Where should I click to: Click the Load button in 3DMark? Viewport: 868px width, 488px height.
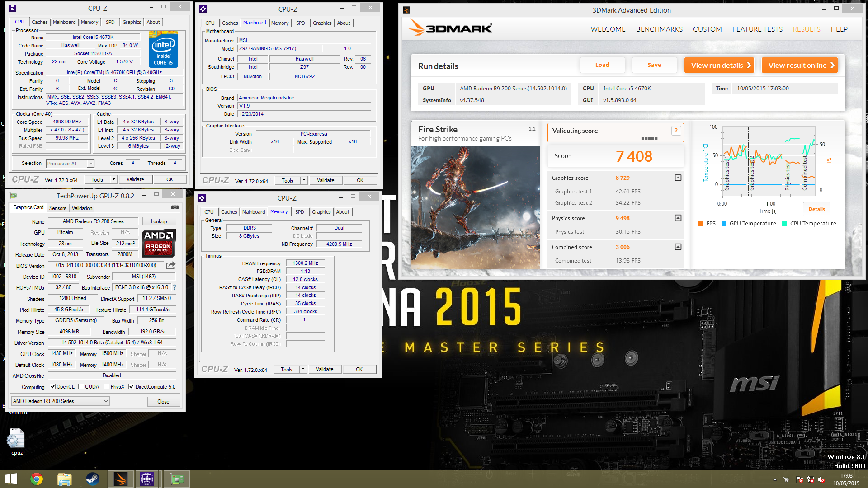tap(602, 65)
